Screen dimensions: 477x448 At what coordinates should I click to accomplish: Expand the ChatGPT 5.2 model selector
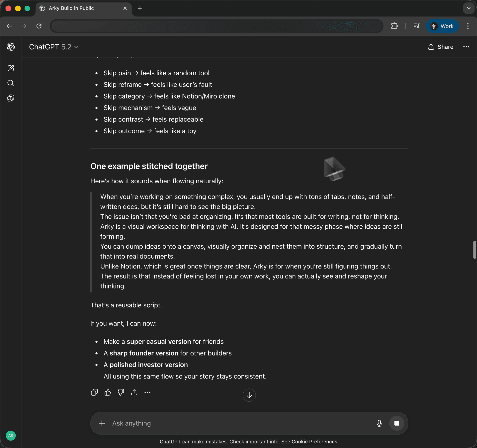click(x=54, y=47)
